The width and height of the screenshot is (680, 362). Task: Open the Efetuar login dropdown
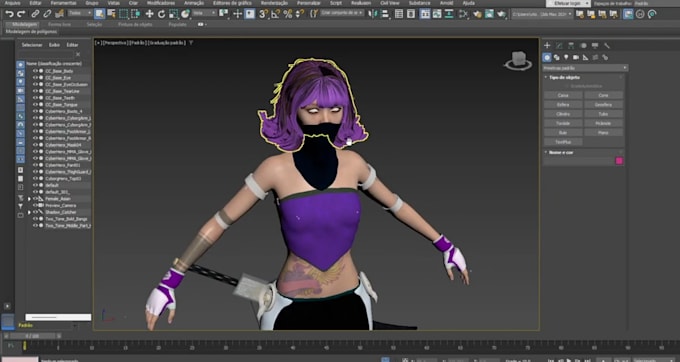569,3
